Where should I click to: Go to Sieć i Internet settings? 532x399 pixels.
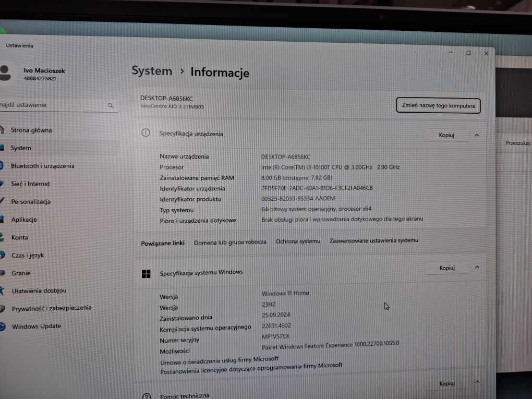(x=30, y=184)
